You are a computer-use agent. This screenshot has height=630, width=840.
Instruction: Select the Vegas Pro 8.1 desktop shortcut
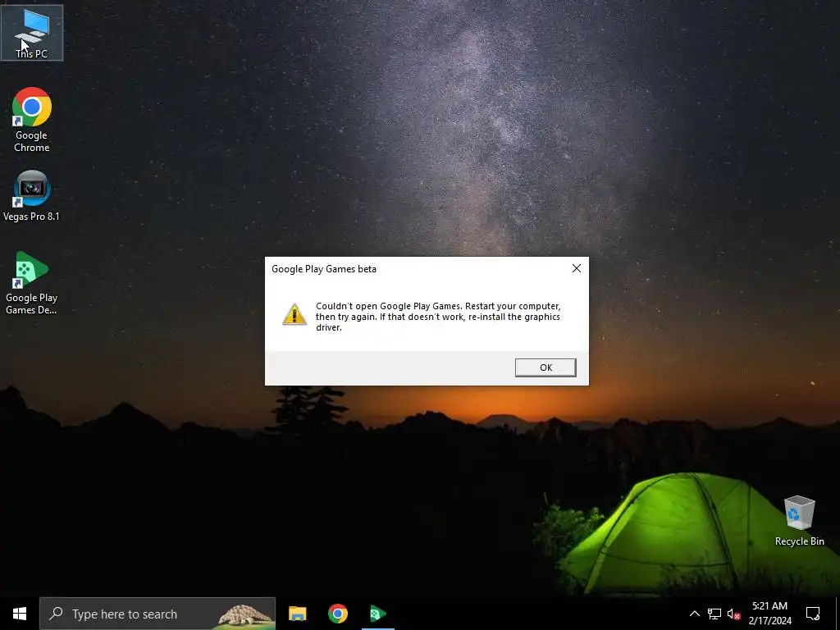[32, 196]
